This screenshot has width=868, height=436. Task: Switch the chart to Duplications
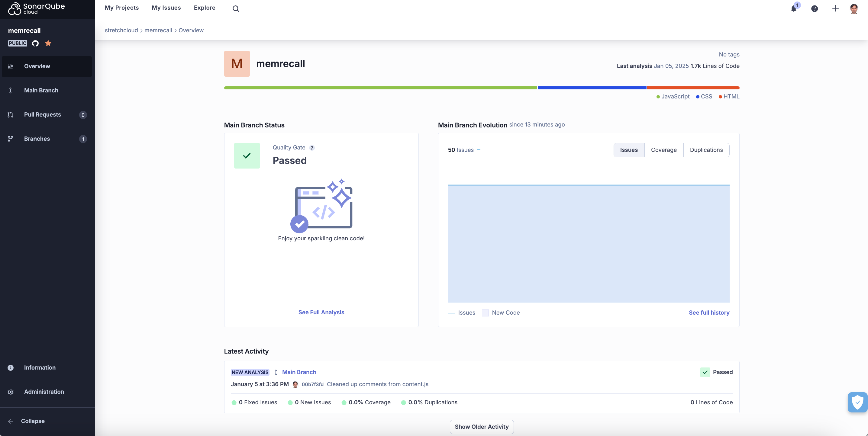706,150
